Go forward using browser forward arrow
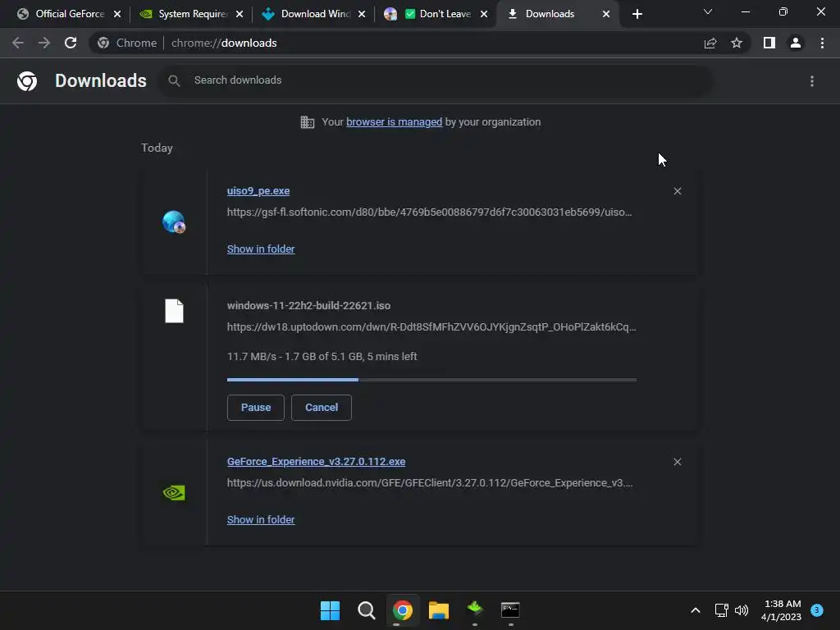Viewport: 840px width, 630px height. point(44,43)
